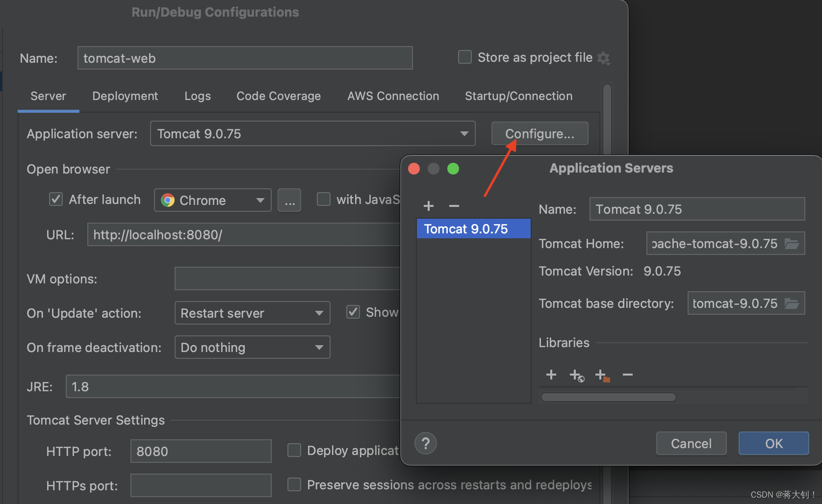Click the HTTPs port field

tap(201, 485)
